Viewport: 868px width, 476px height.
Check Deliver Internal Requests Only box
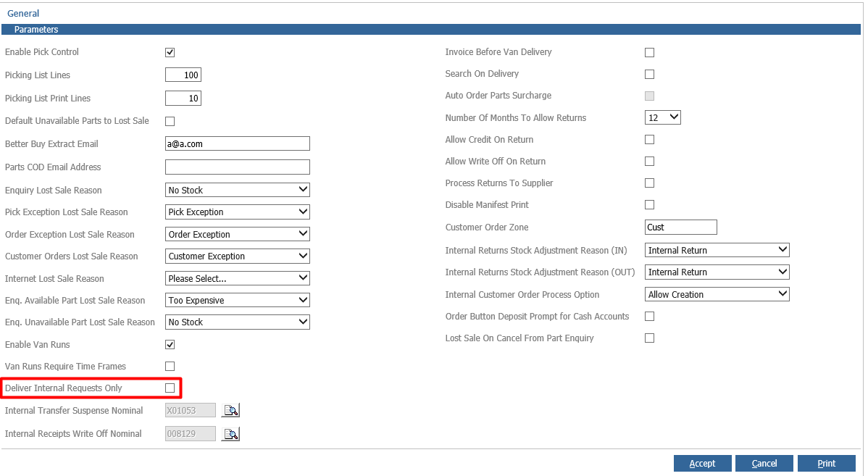(170, 388)
